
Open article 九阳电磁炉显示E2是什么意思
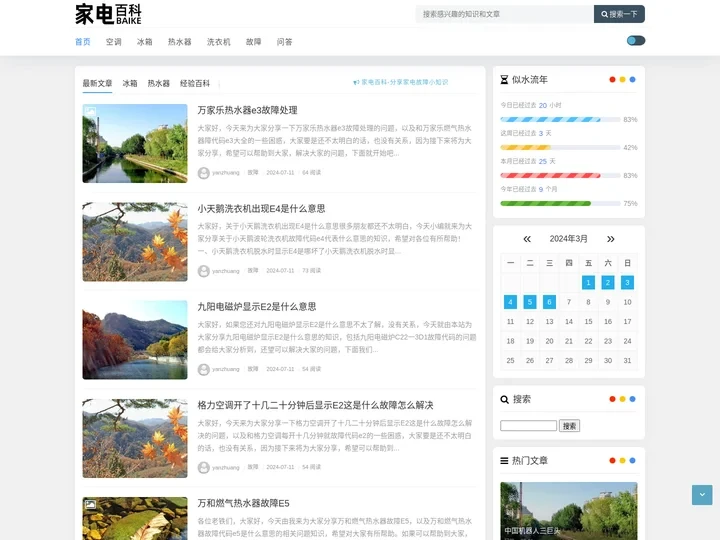click(x=257, y=306)
